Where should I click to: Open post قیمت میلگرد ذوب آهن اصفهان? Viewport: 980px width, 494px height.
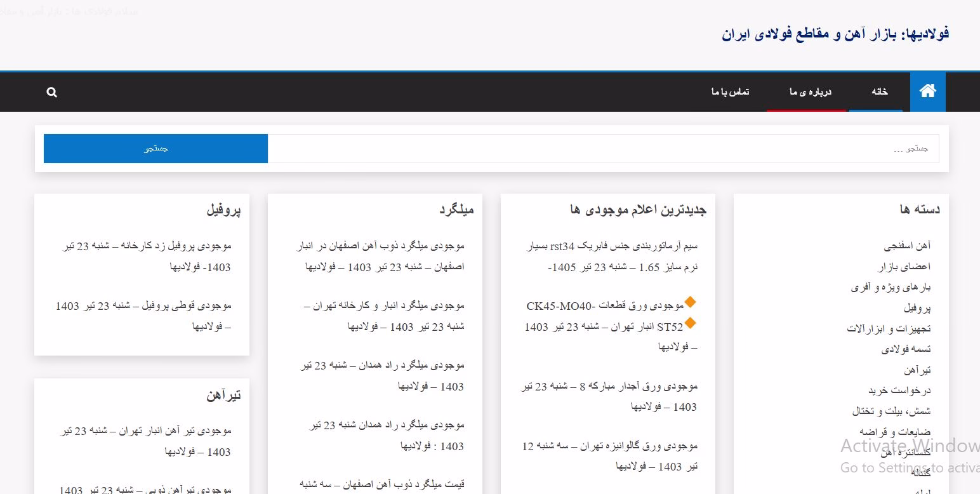click(381, 484)
